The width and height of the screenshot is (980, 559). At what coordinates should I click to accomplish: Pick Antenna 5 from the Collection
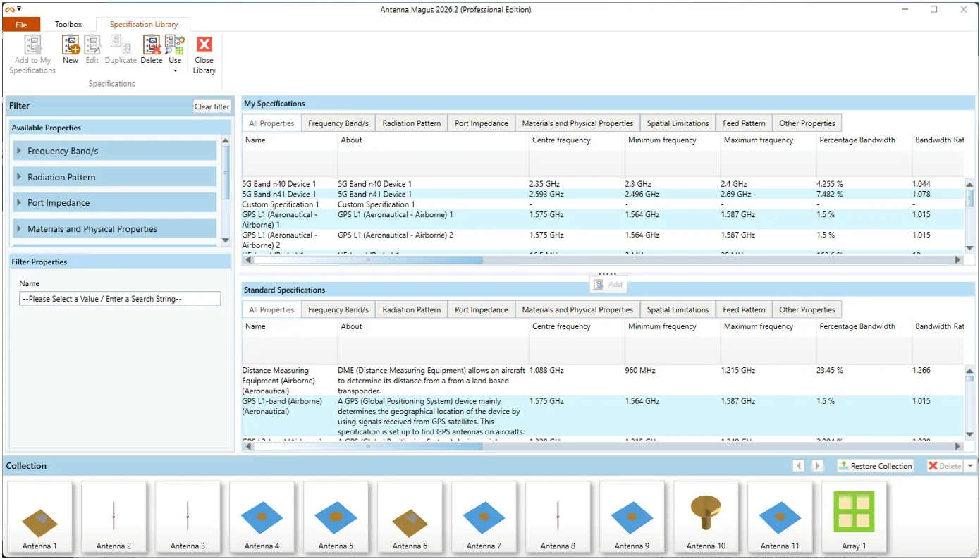[336, 517]
